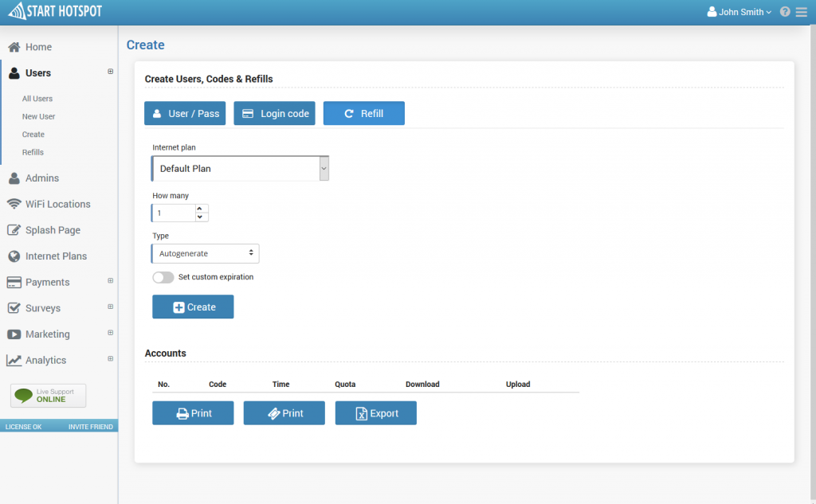Click the Start Hotspot logo
816x504 pixels.
(x=55, y=11)
